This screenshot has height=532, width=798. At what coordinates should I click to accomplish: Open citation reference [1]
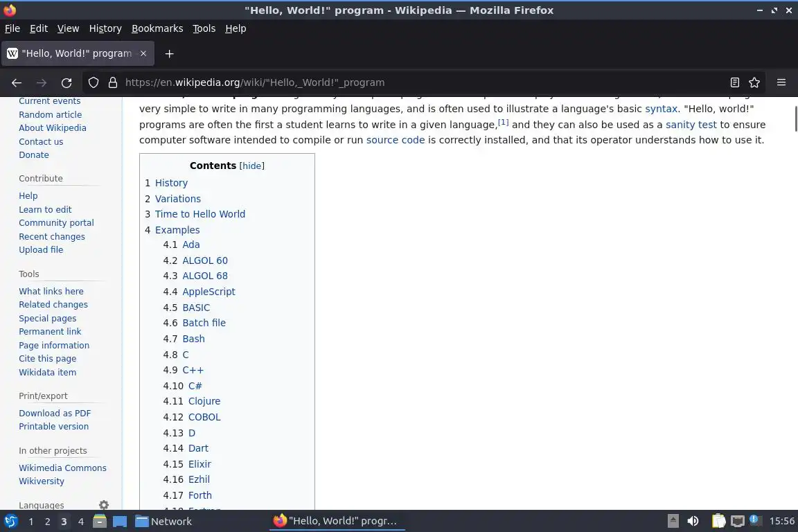click(x=504, y=122)
